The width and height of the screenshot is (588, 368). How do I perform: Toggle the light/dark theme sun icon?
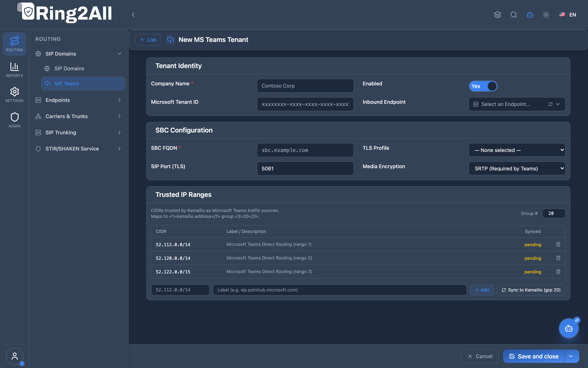pos(546,15)
